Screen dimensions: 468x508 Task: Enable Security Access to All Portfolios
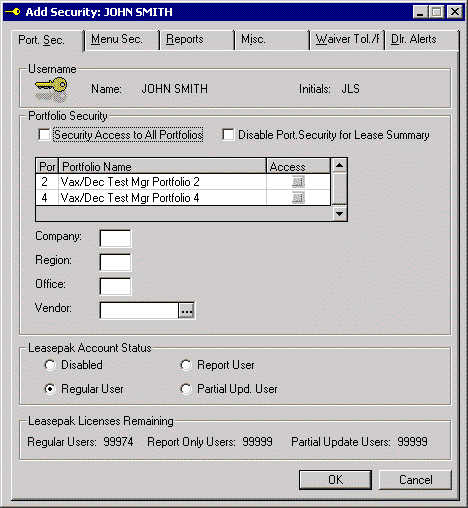point(44,135)
